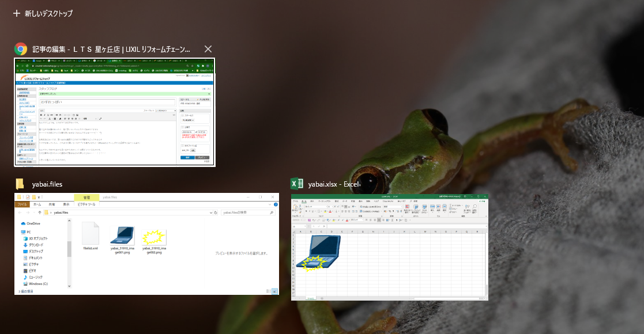The image size is (644, 334).
Task: Click the Chrome icon beside the window title
Action: (21, 49)
